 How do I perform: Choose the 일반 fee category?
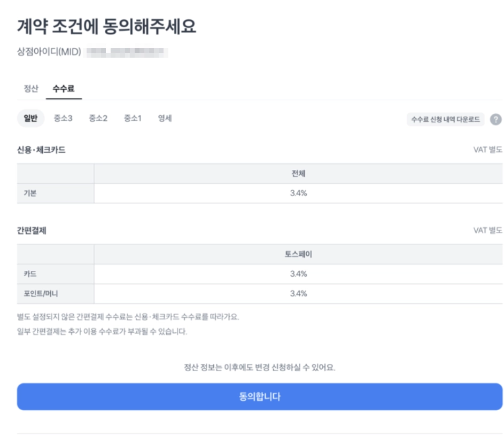(x=30, y=119)
